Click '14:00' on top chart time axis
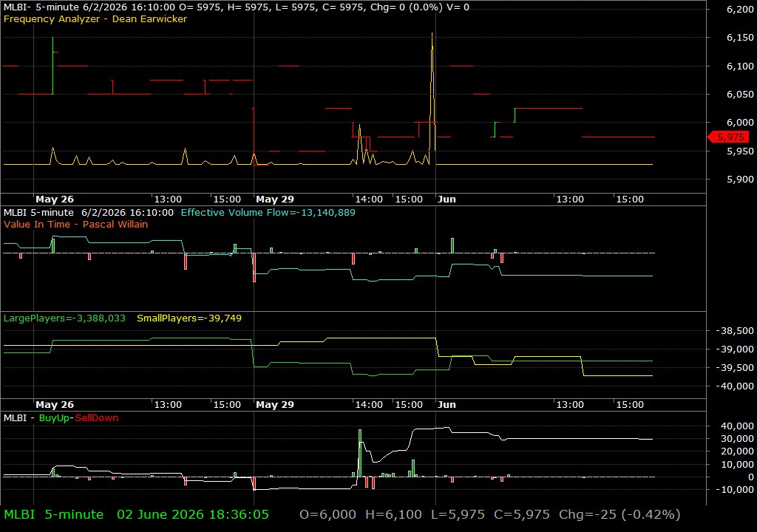 click(x=369, y=199)
